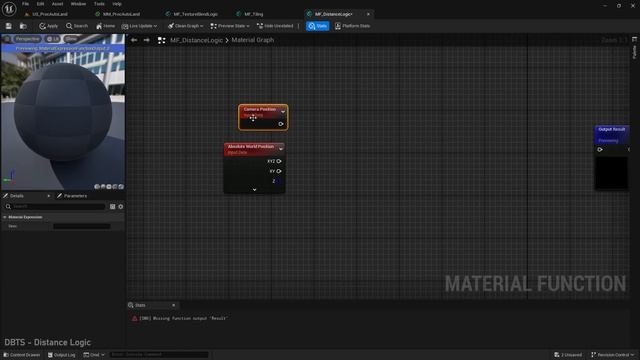Click the MF_DistanceLogic breadcrumb

[196, 40]
